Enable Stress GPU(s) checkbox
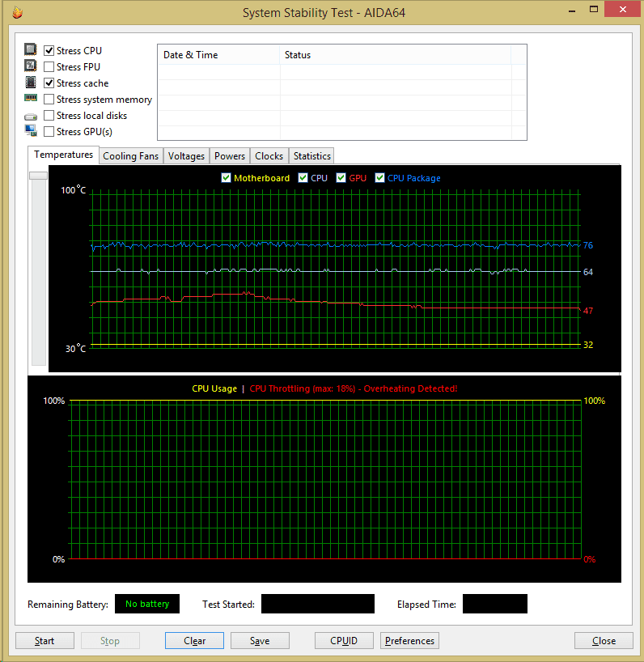 coord(49,132)
